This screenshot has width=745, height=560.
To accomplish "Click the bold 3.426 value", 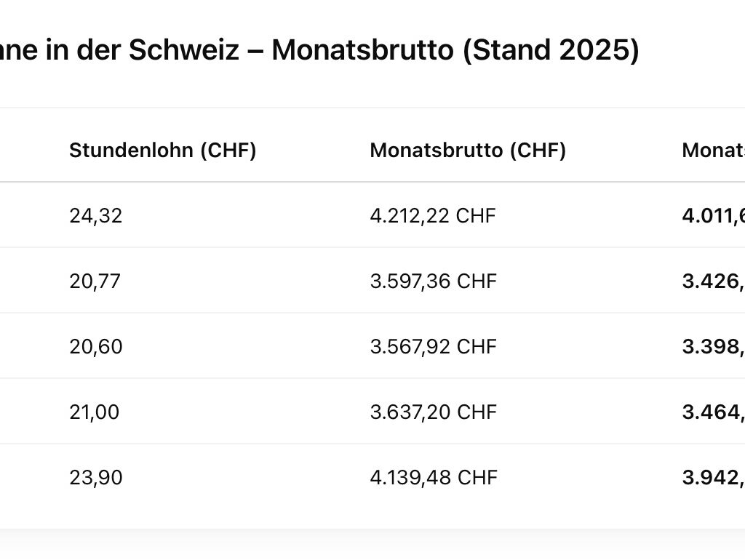I will [713, 281].
